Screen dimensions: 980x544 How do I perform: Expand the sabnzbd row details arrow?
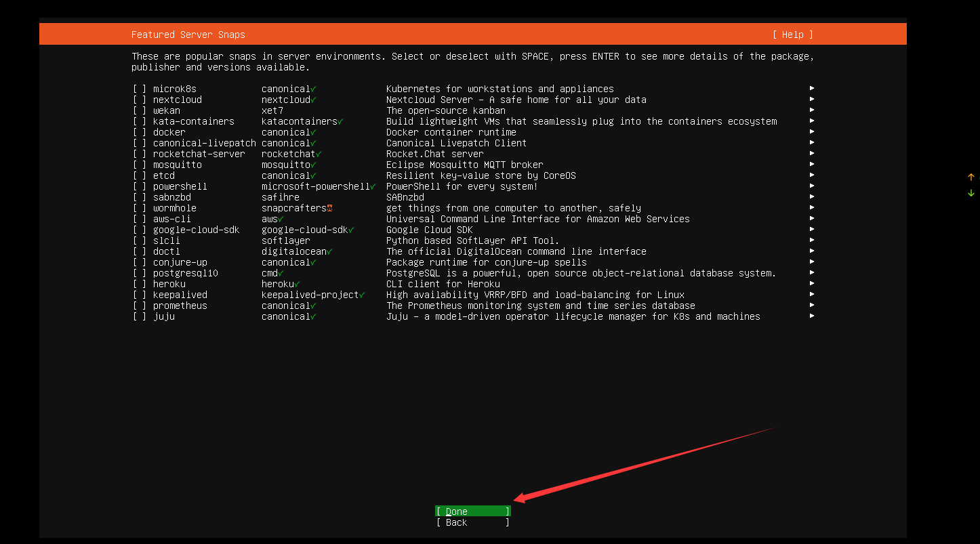[x=812, y=196]
